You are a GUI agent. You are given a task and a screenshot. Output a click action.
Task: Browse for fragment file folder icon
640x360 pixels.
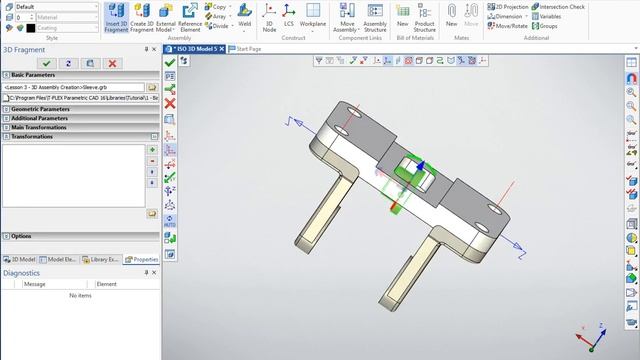(x=152, y=87)
